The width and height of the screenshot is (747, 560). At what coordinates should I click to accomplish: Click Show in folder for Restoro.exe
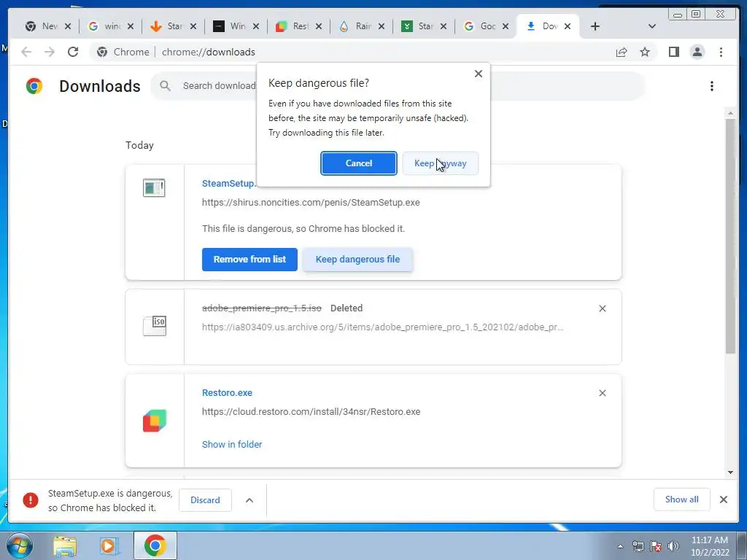click(232, 444)
